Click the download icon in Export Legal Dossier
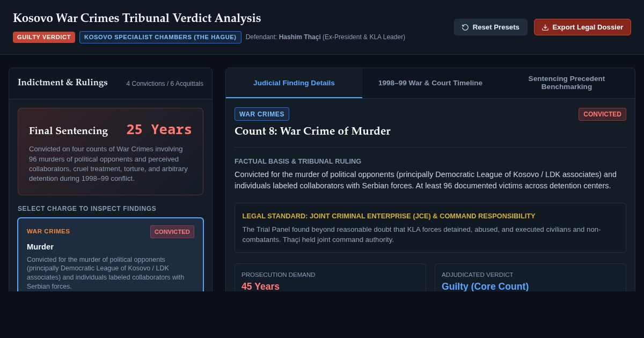The image size is (644, 338). click(x=545, y=27)
